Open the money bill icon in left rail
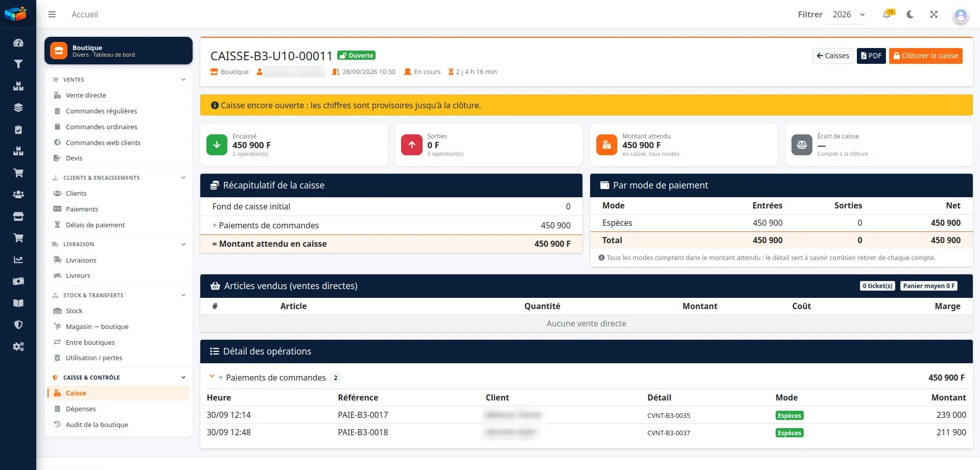The height and width of the screenshot is (470, 980). (x=18, y=281)
